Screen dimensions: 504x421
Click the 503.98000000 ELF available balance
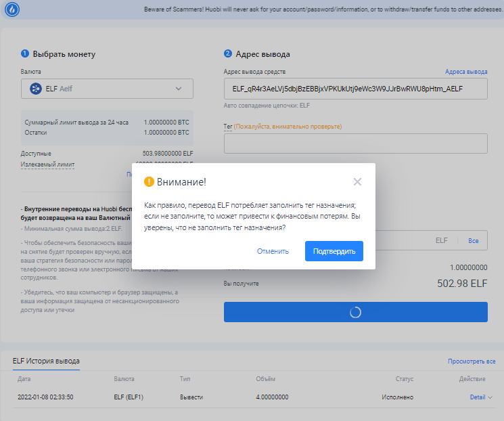168,154
